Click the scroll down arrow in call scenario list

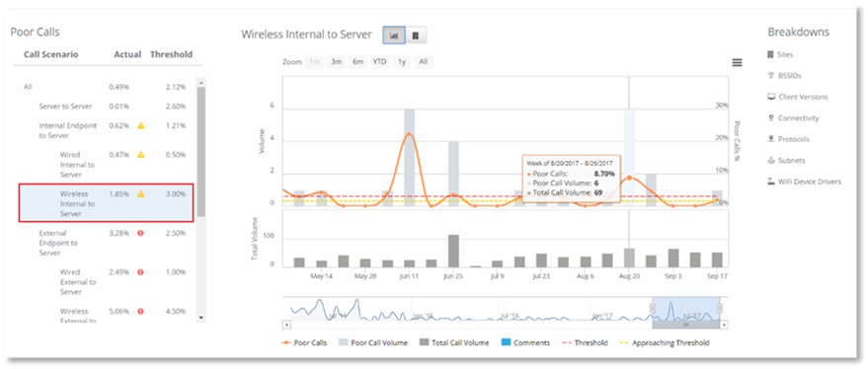[x=200, y=318]
